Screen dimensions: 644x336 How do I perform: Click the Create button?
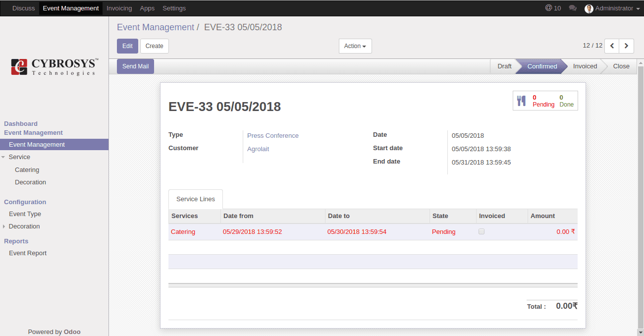(155, 46)
